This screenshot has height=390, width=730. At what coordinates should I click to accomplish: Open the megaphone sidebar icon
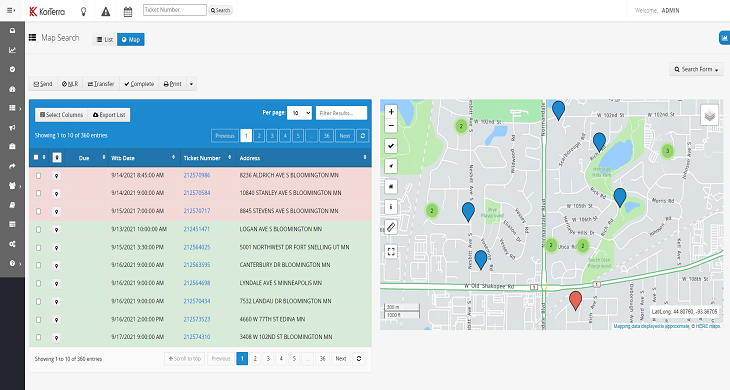[13, 127]
